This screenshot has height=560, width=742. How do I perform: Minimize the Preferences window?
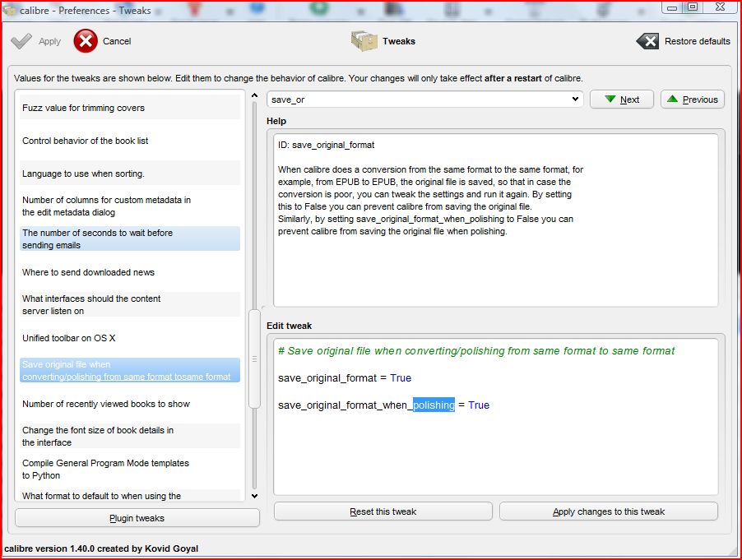tap(672, 7)
